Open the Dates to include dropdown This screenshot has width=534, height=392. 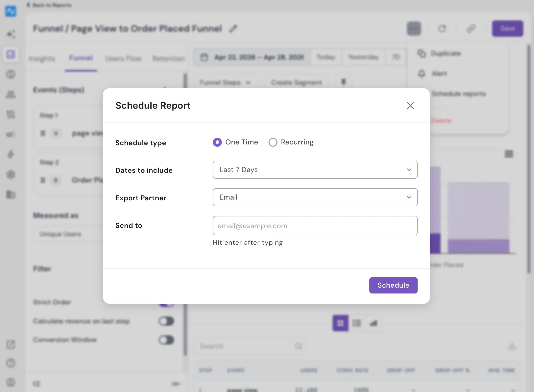click(315, 170)
